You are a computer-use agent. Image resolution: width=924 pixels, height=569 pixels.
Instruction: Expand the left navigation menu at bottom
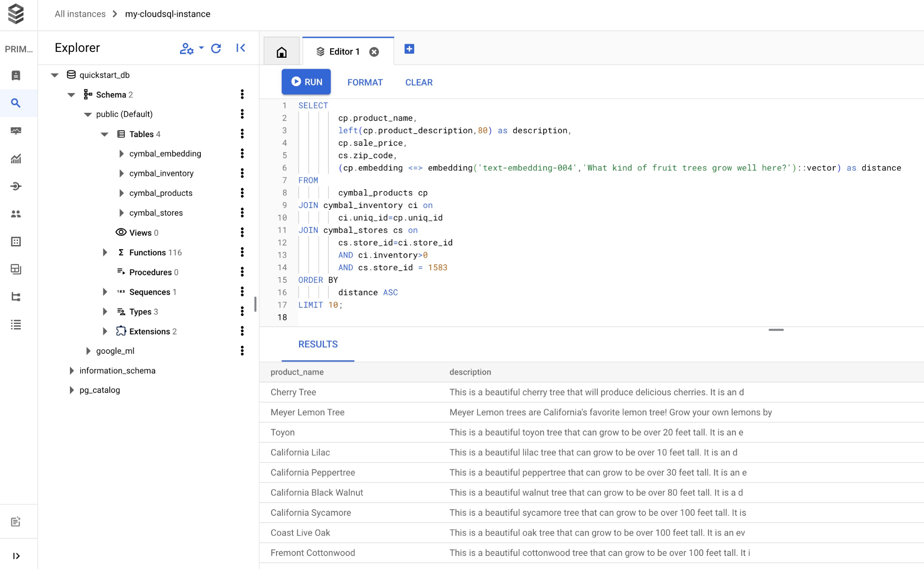pos(16,556)
